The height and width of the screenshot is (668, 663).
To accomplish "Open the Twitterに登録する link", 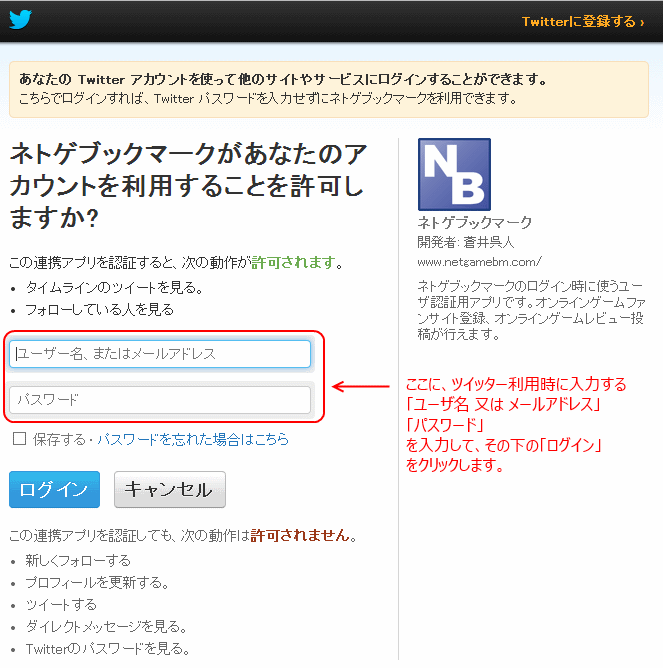I will click(582, 21).
